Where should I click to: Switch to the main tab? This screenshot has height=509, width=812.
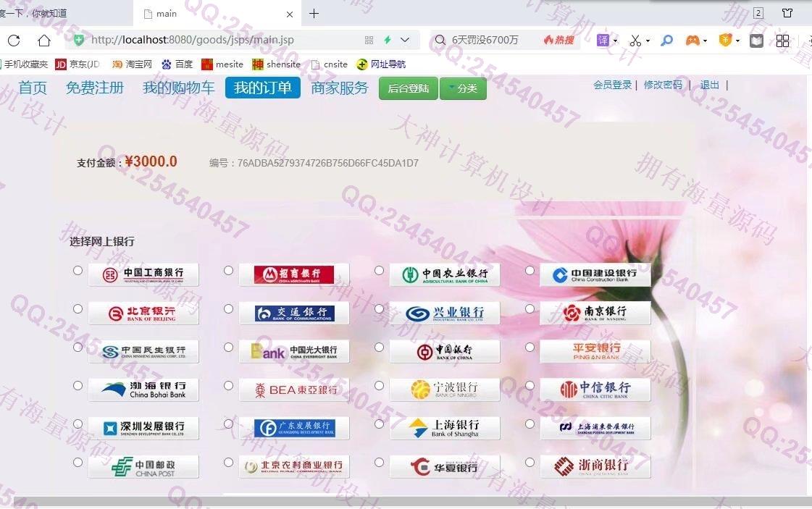[x=217, y=14]
